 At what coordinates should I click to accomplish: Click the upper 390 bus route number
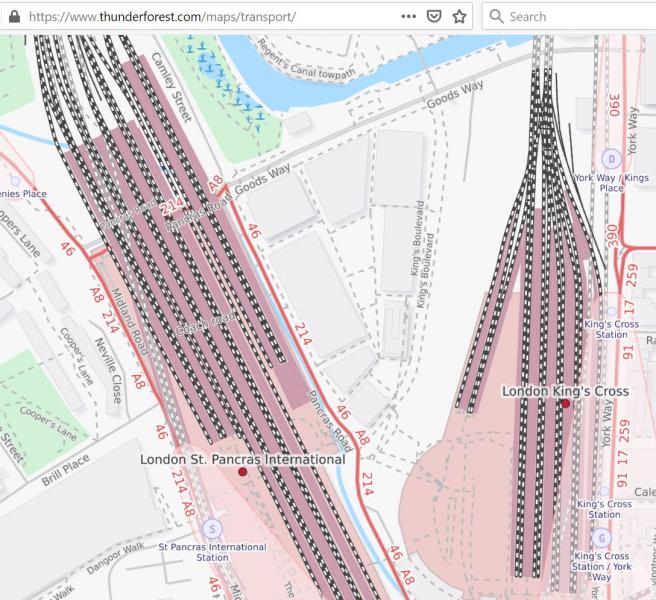click(x=615, y=105)
